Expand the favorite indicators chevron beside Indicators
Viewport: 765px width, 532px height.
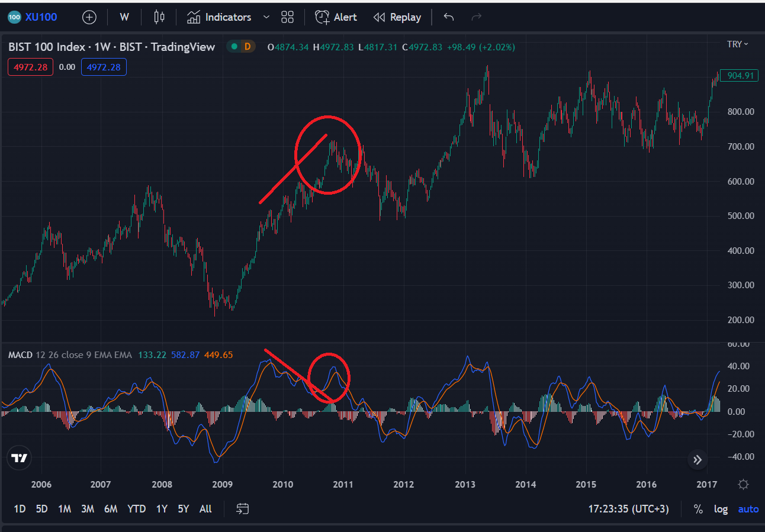click(266, 17)
